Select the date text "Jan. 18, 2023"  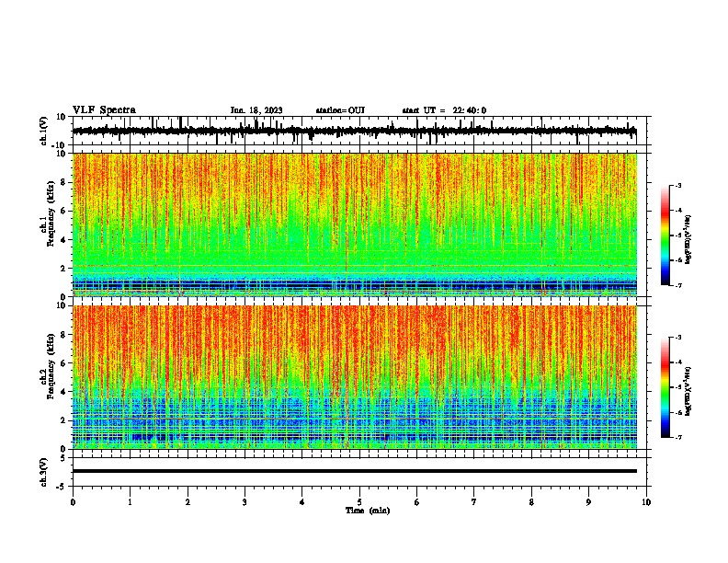tap(256, 110)
